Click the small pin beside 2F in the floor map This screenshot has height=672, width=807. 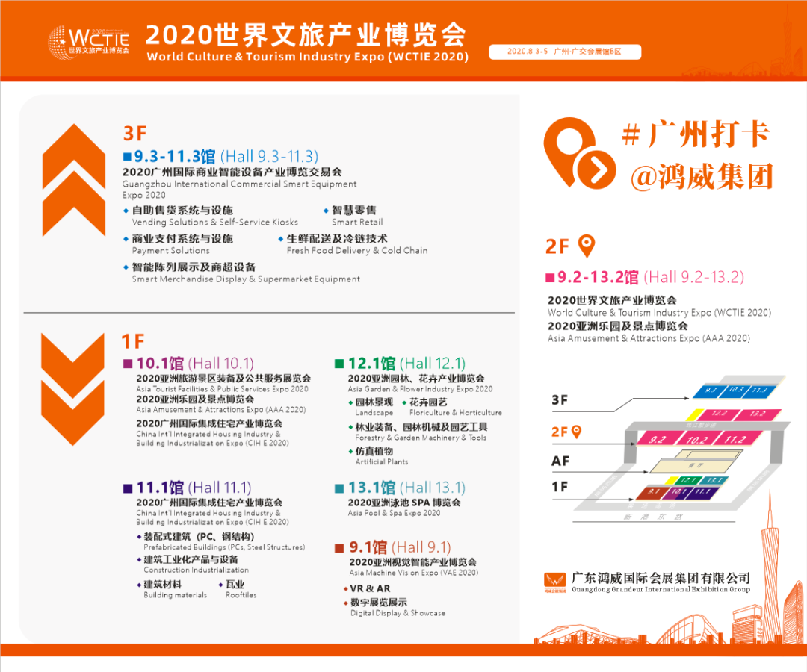(576, 432)
